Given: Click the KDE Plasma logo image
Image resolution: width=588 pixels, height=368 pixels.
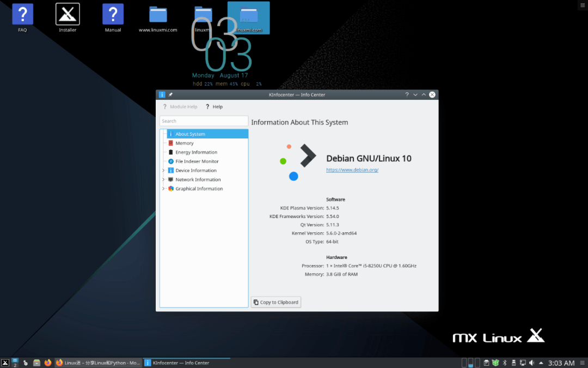Looking at the screenshot, I should [x=298, y=162].
